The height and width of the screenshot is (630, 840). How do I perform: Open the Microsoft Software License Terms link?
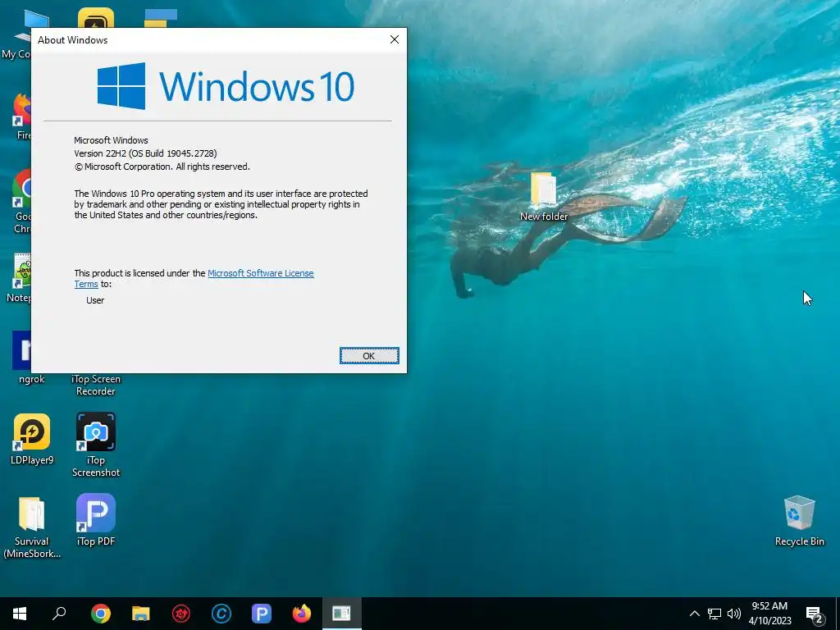click(260, 273)
